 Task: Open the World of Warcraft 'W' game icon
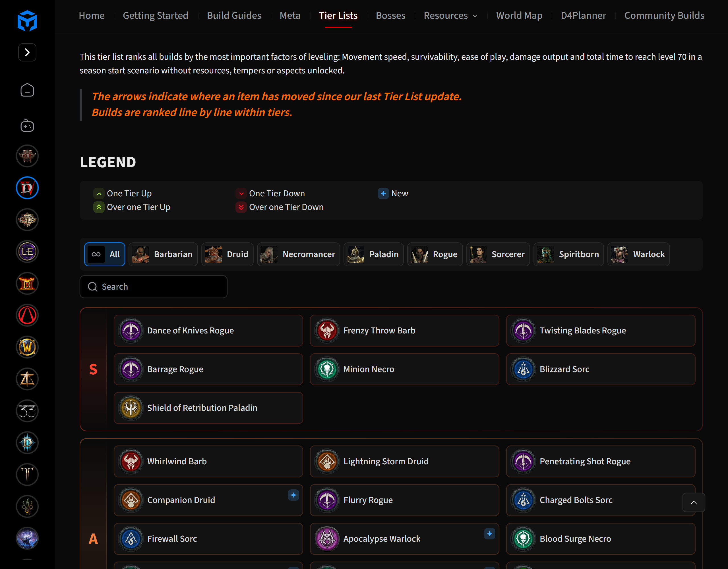(x=27, y=347)
